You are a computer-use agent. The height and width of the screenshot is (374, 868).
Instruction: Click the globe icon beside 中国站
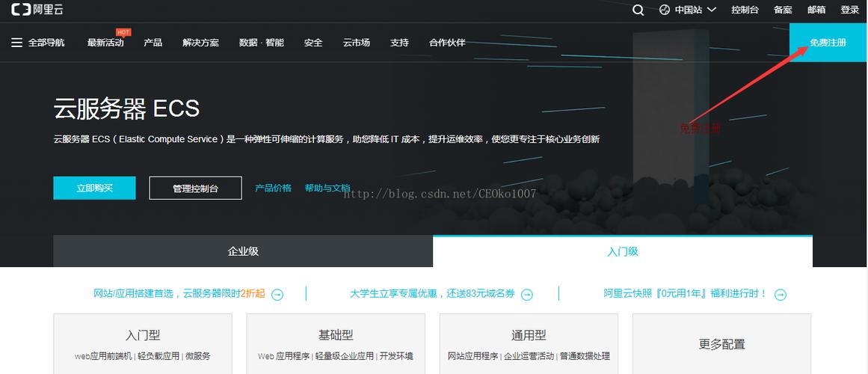click(x=665, y=10)
